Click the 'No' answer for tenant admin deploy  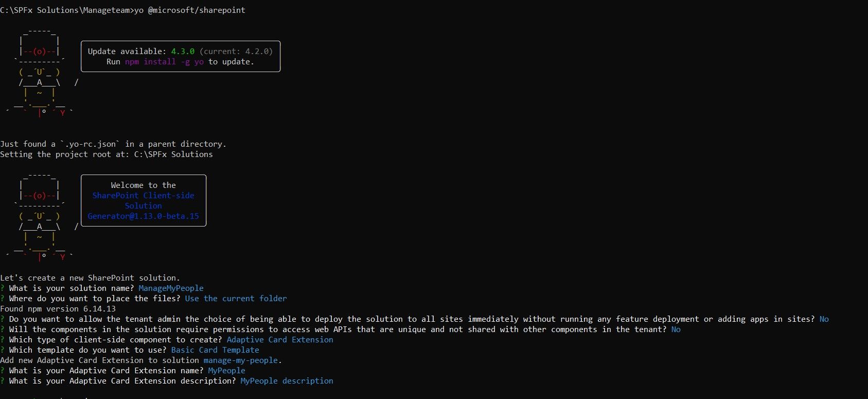point(824,319)
